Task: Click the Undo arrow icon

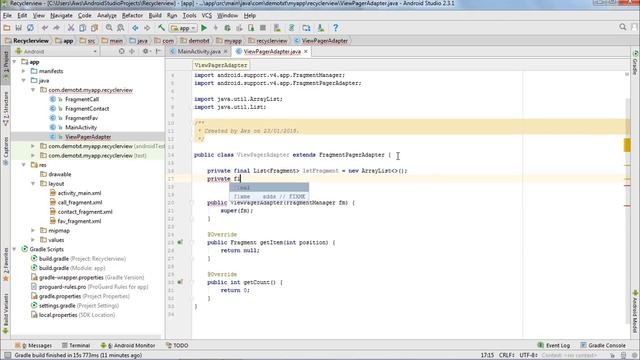Action: [45, 28]
